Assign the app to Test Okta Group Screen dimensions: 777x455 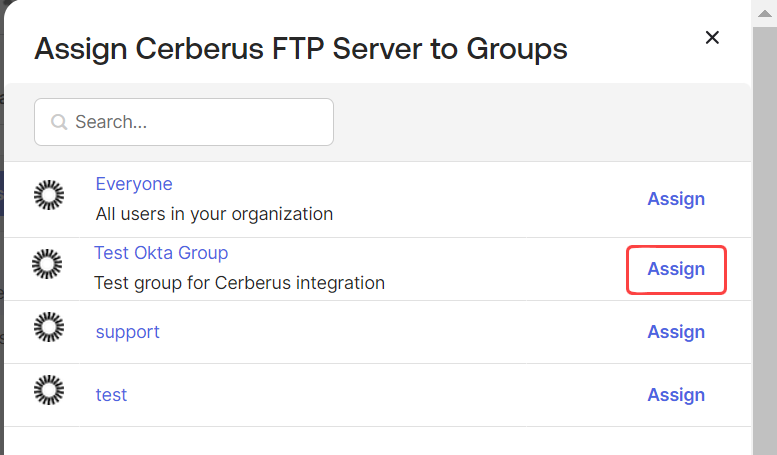tap(676, 269)
